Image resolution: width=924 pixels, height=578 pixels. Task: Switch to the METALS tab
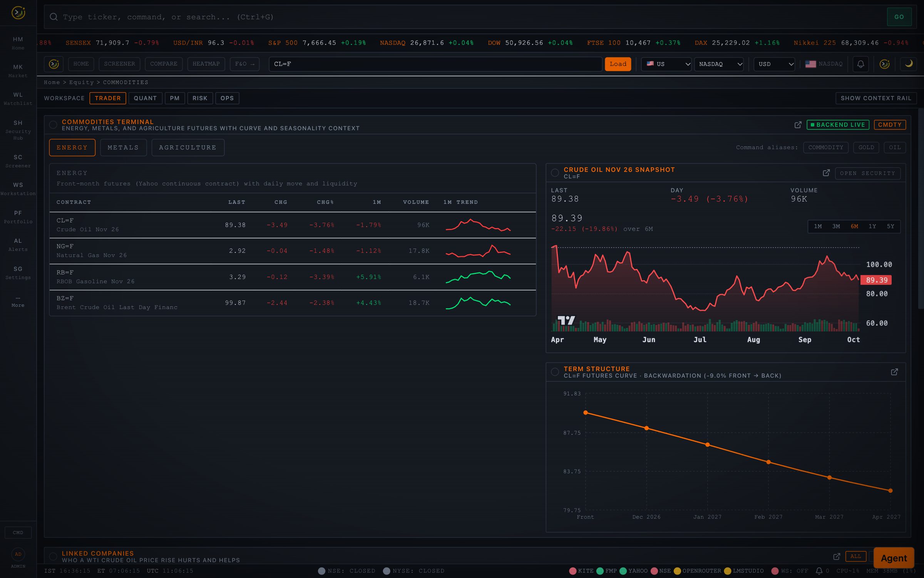[123, 148]
